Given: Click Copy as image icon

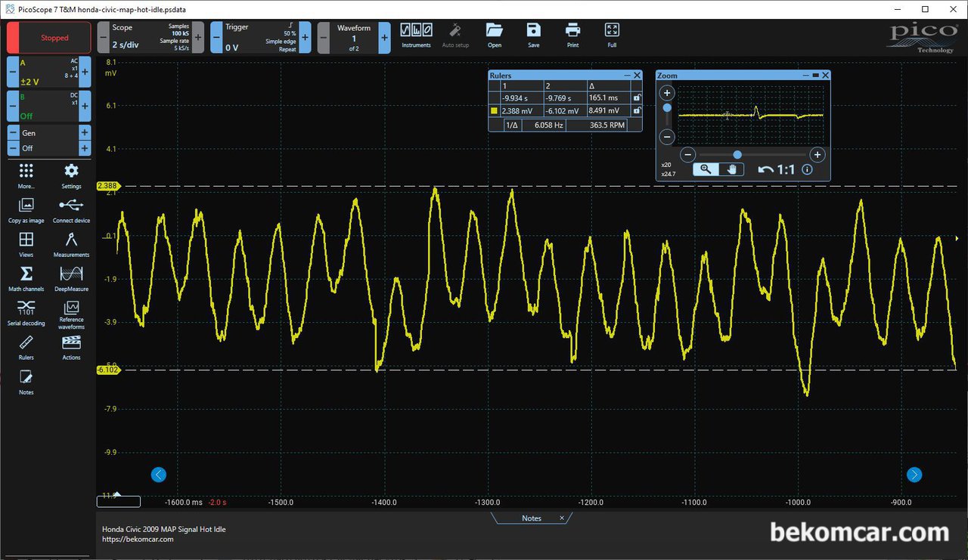Looking at the screenshot, I should pos(26,210).
